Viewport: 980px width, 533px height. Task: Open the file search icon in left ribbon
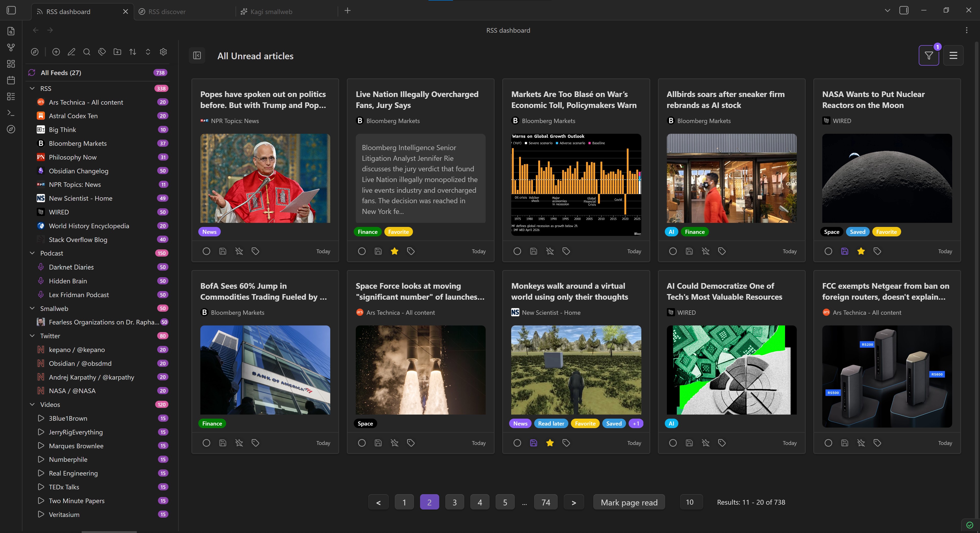pos(11,31)
